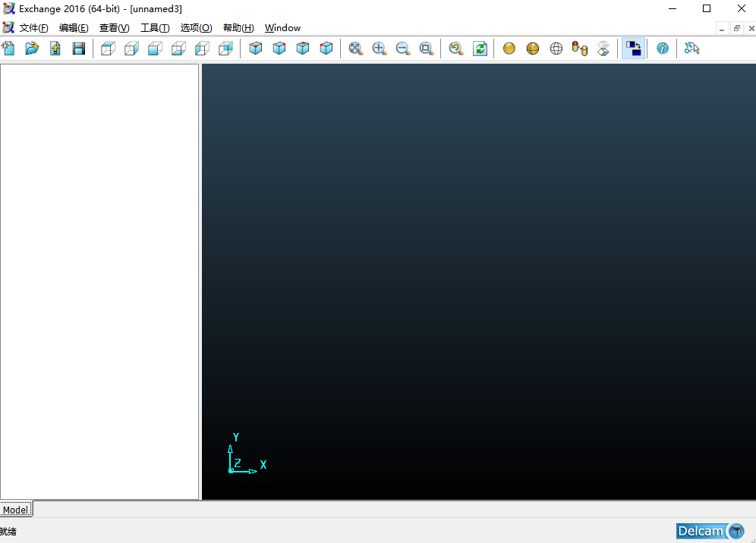
Task: Open the 文件(F) menu
Action: coord(33,28)
